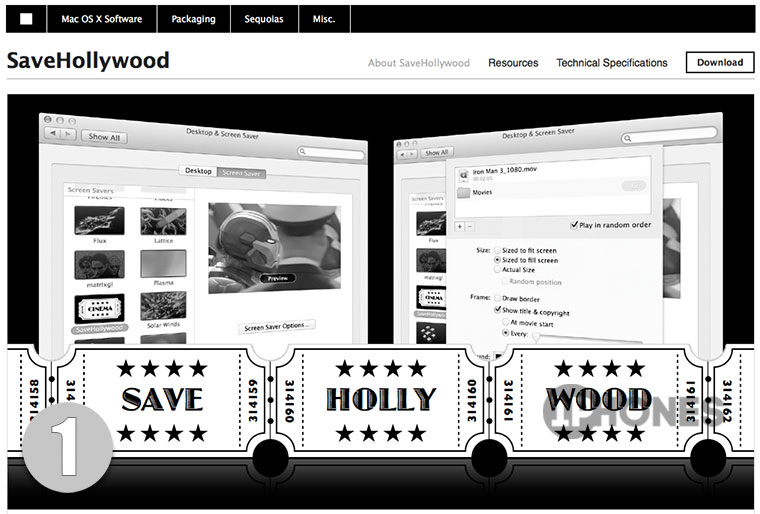Toggle Draw border checkbox
The height and width of the screenshot is (514, 760).
coord(497,298)
